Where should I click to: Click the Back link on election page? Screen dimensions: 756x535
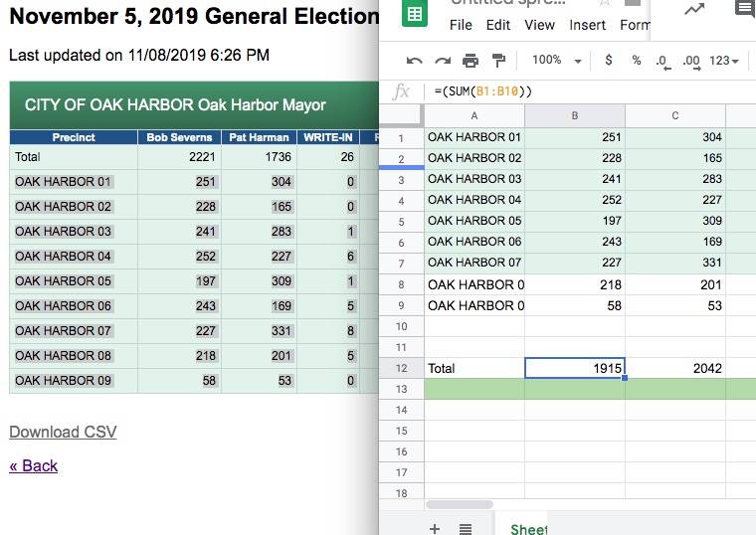pos(34,465)
